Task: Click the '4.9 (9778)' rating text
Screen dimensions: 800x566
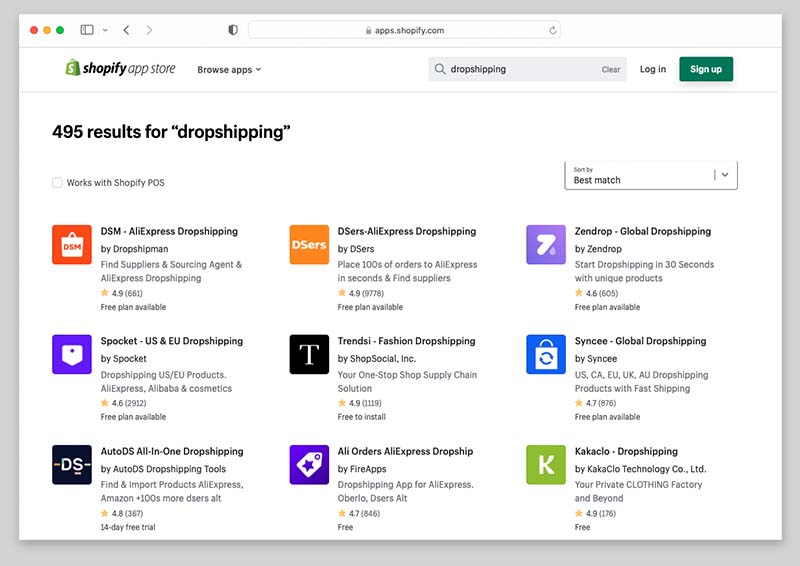Action: click(366, 293)
